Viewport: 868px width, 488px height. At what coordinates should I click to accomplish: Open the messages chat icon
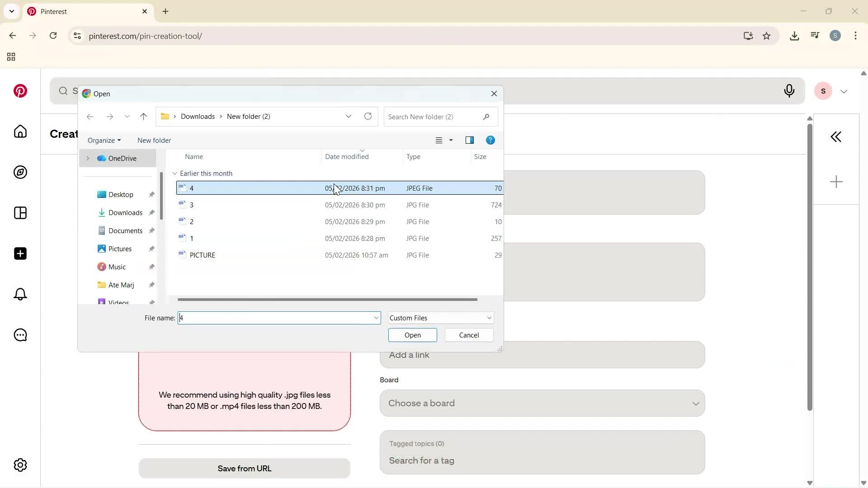[x=20, y=335]
